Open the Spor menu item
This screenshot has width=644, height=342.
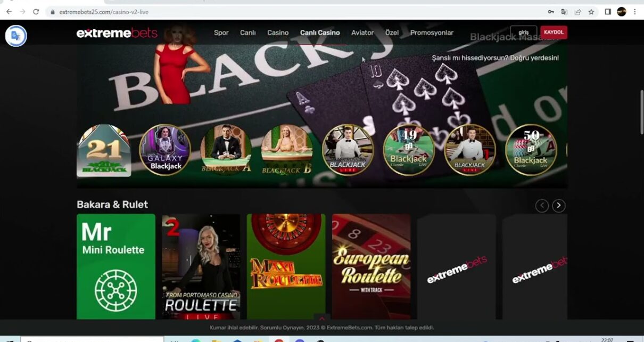221,32
